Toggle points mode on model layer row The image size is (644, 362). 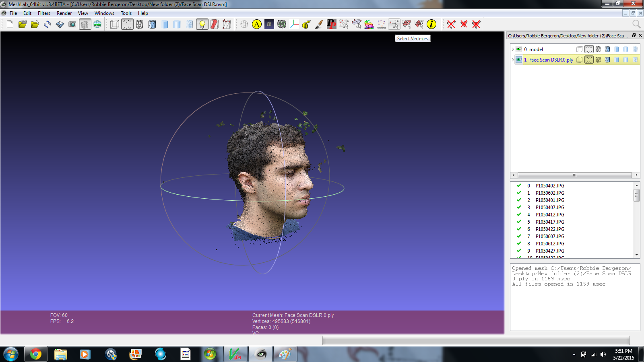click(x=589, y=49)
